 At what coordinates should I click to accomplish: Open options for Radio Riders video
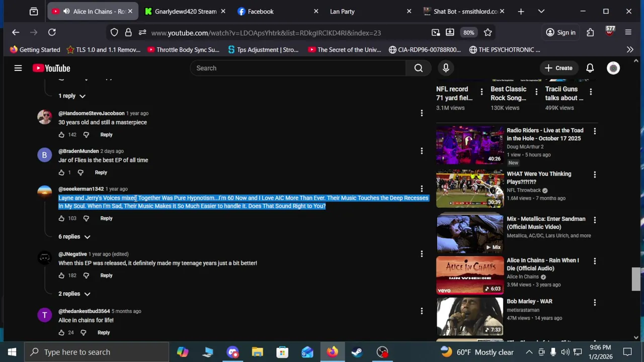click(595, 131)
